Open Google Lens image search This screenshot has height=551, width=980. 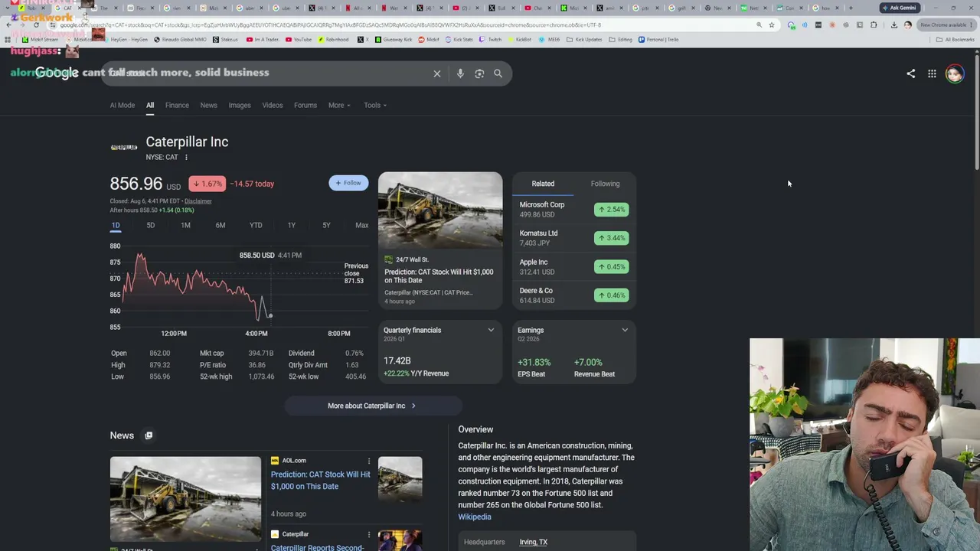pyautogui.click(x=479, y=73)
